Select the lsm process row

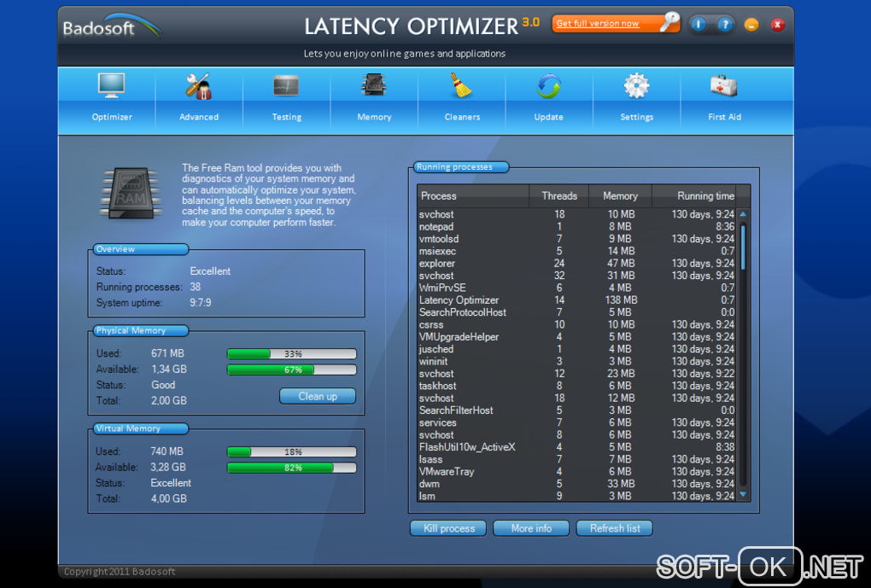click(x=576, y=496)
